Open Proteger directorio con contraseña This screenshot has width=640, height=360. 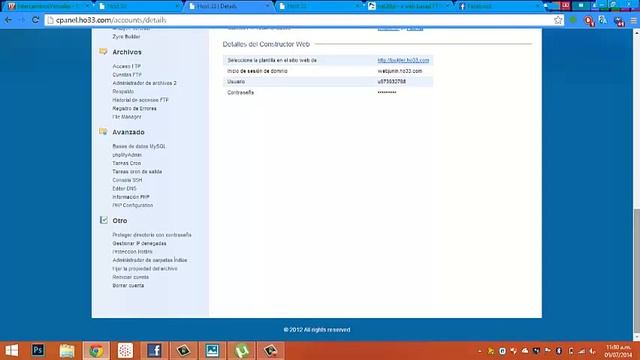[x=152, y=235]
